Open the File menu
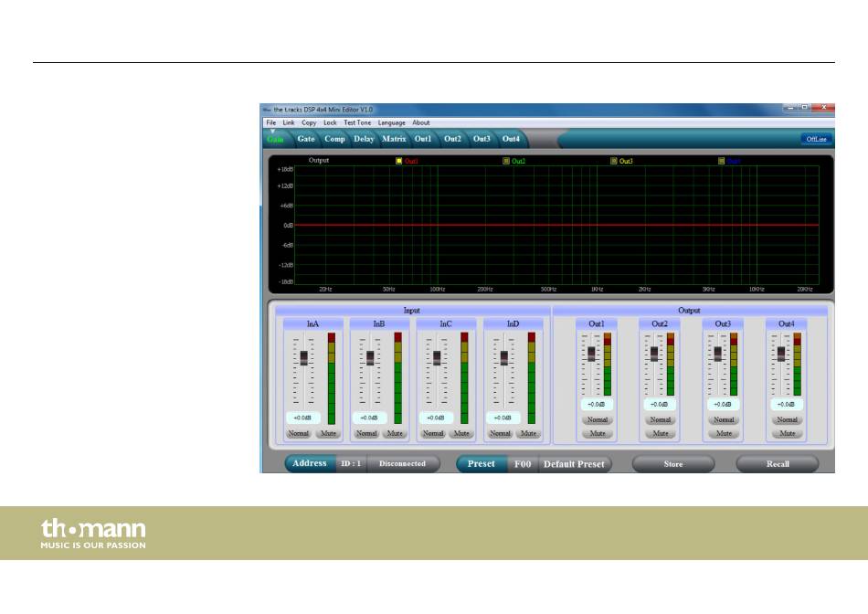 click(x=270, y=123)
